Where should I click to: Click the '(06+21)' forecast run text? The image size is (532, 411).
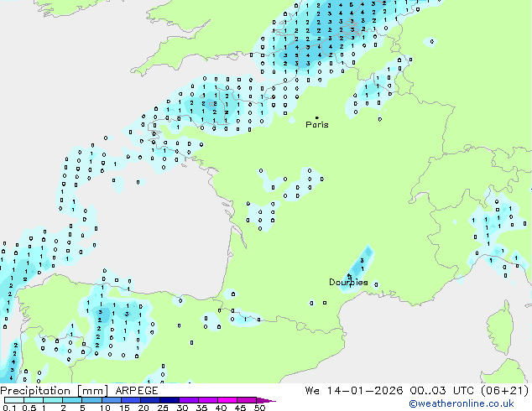[x=505, y=391]
